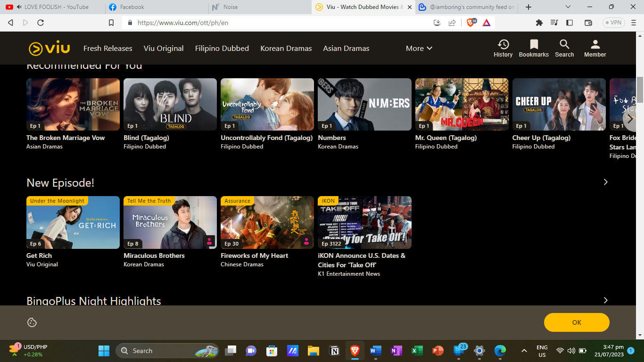This screenshot has width=644, height=362.
Task: Open Fireworks of My Heart title link
Action: pyautogui.click(x=255, y=255)
